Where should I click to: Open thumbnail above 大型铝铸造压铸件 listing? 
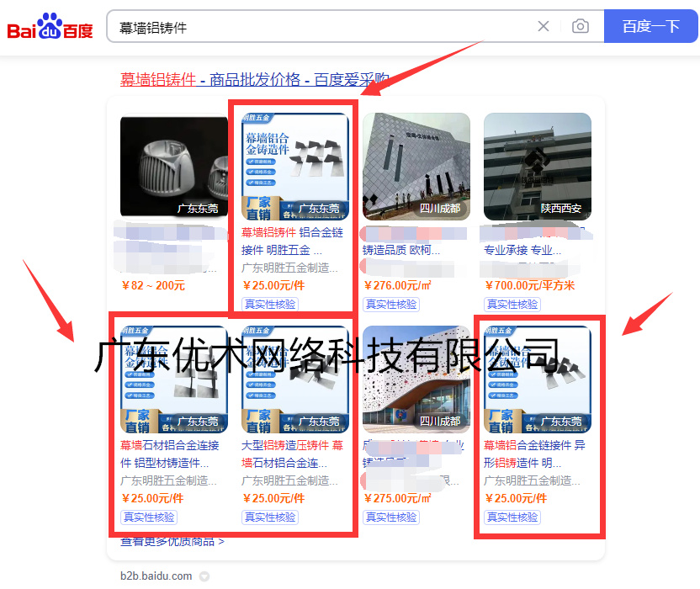295,379
